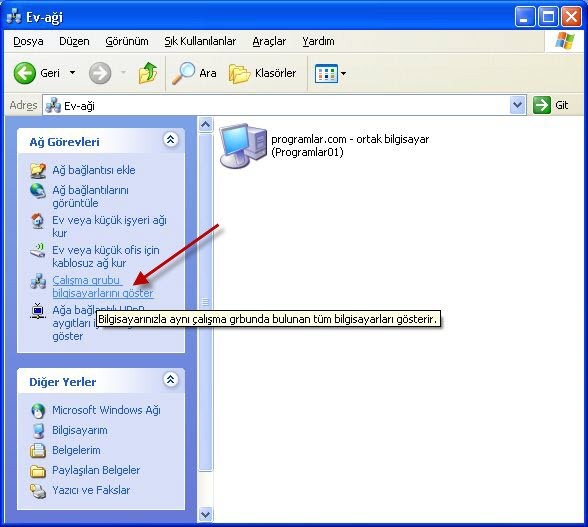The height and width of the screenshot is (527, 588).
Task: Minimize the Ev-ağı window
Action: pos(525,17)
